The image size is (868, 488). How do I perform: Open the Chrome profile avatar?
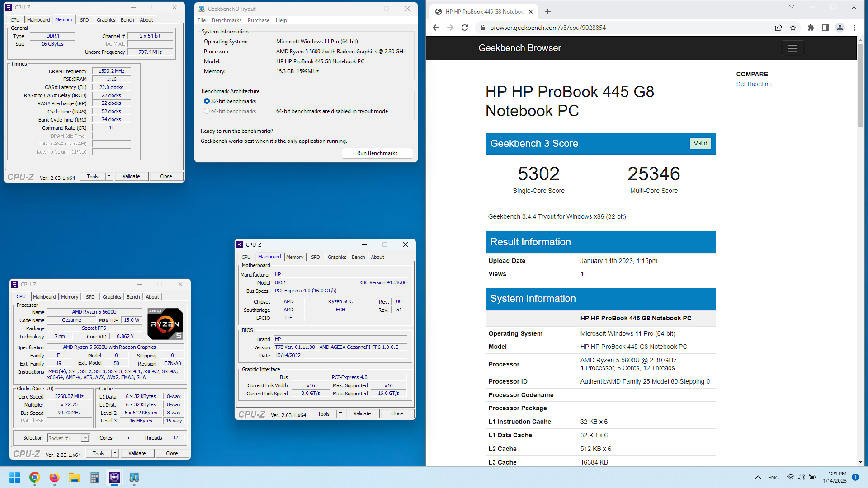[x=840, y=28]
